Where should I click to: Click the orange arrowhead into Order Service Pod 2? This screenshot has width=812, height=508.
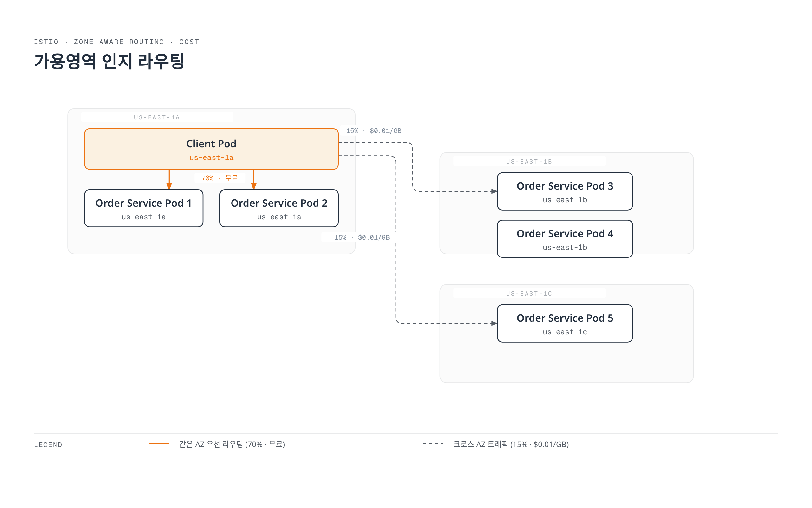(254, 186)
